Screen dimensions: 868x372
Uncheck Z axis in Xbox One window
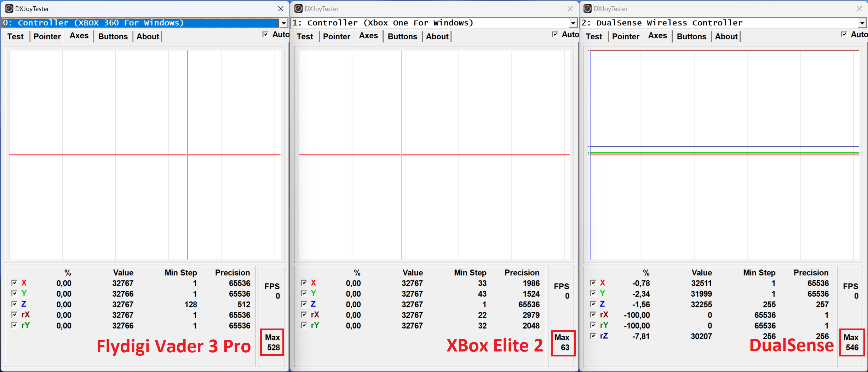tap(304, 304)
